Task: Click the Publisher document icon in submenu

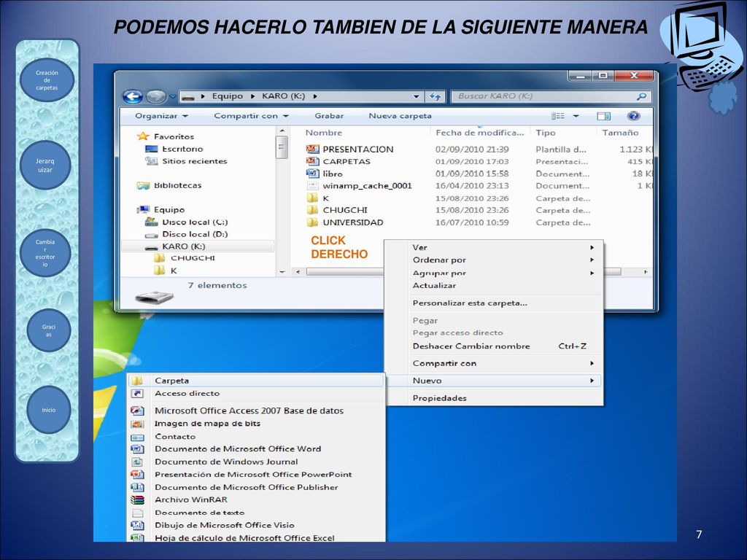Action: 137,487
